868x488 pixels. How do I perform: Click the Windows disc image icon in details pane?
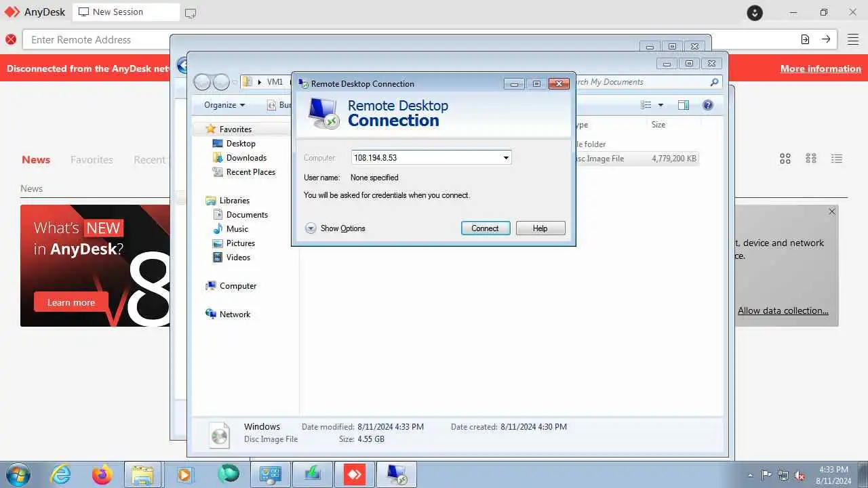pos(220,434)
